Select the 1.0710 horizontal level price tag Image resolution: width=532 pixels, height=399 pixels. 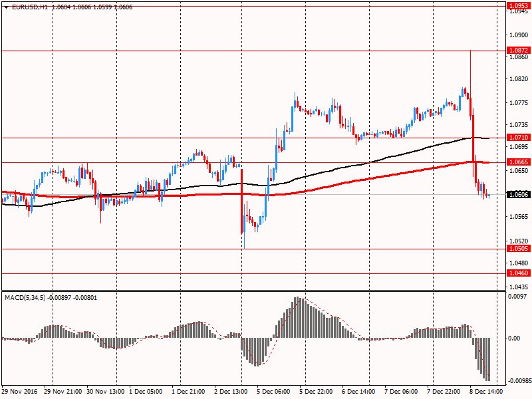(x=518, y=138)
